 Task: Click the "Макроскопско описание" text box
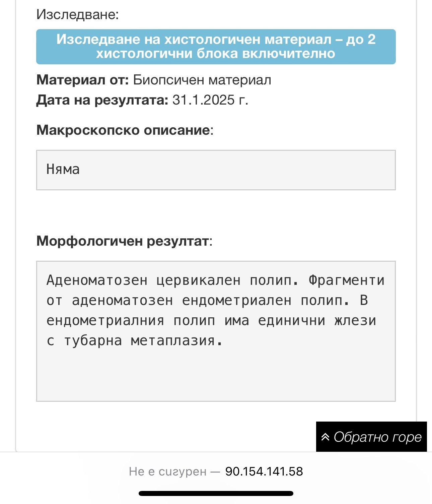point(216,170)
